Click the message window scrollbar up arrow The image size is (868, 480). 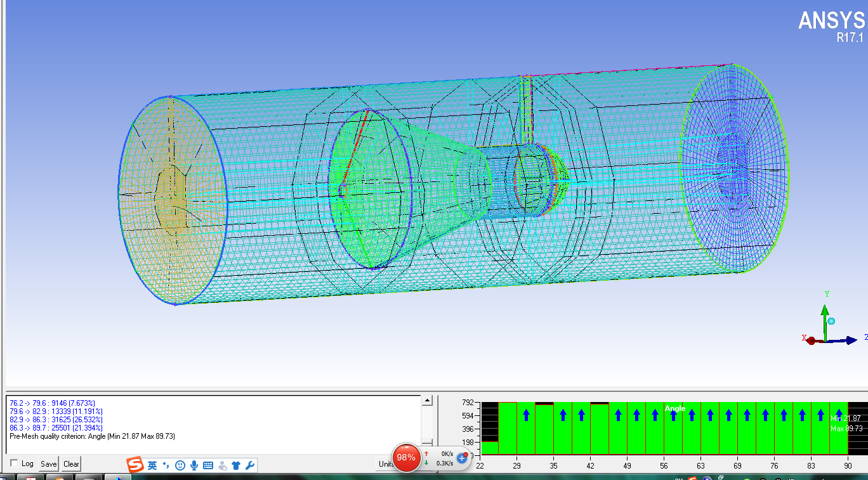coord(428,401)
